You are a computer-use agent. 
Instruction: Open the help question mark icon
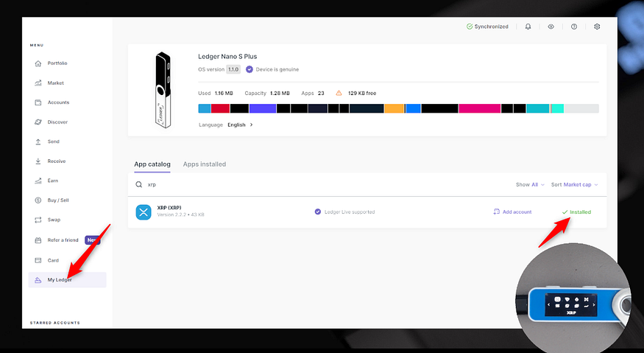point(574,27)
